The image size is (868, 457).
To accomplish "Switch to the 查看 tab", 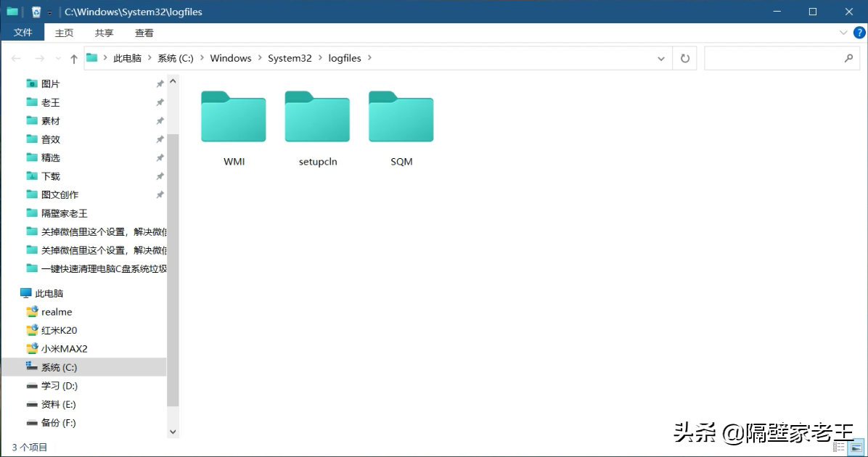I will pos(144,33).
